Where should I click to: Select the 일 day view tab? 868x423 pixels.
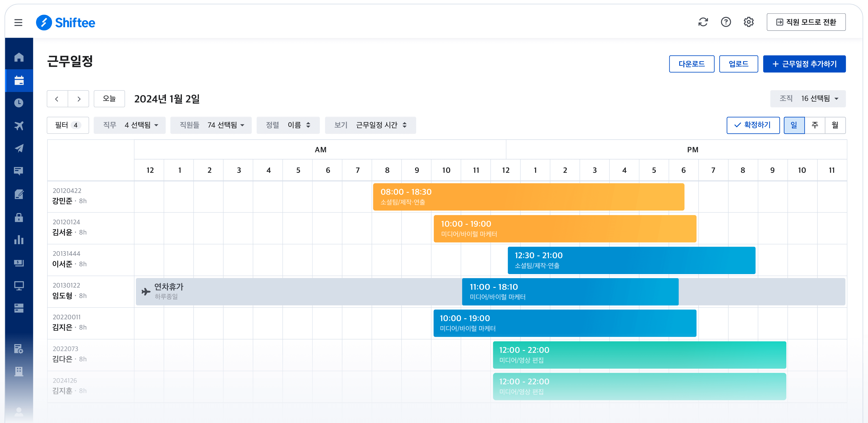coord(794,125)
